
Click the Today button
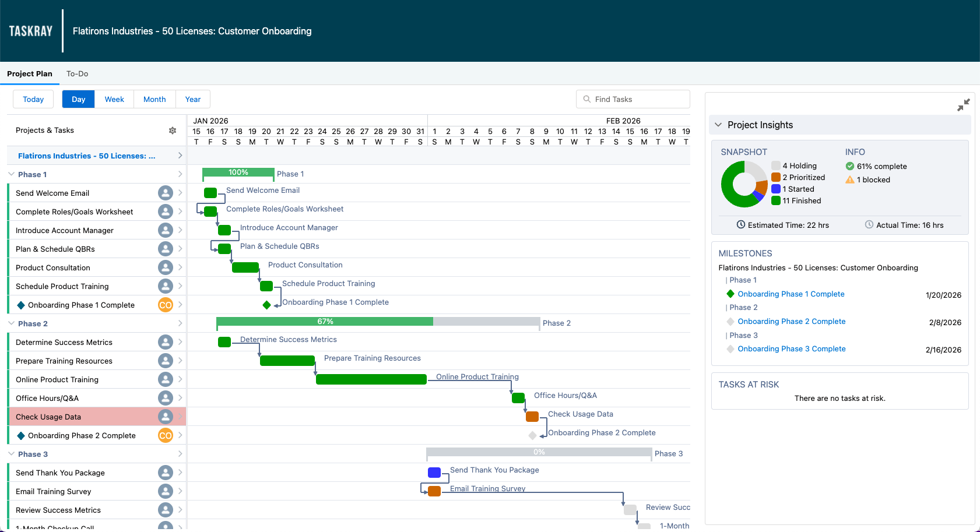[33, 99]
